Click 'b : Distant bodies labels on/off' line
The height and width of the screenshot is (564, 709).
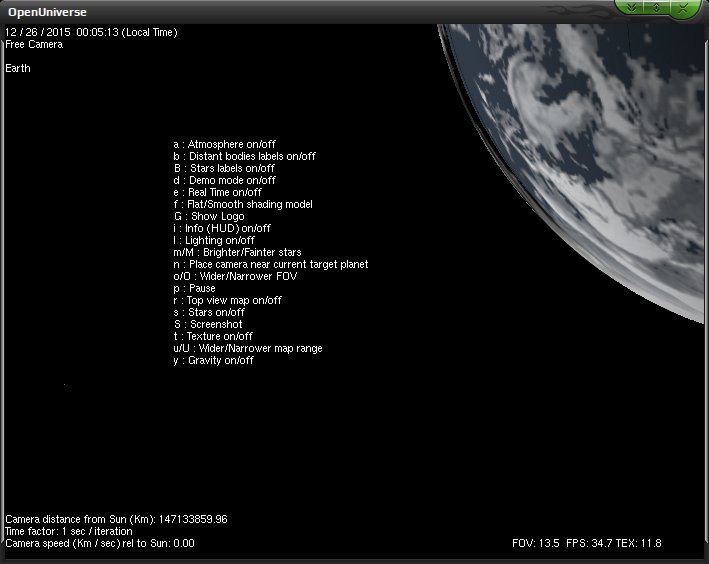(244, 156)
